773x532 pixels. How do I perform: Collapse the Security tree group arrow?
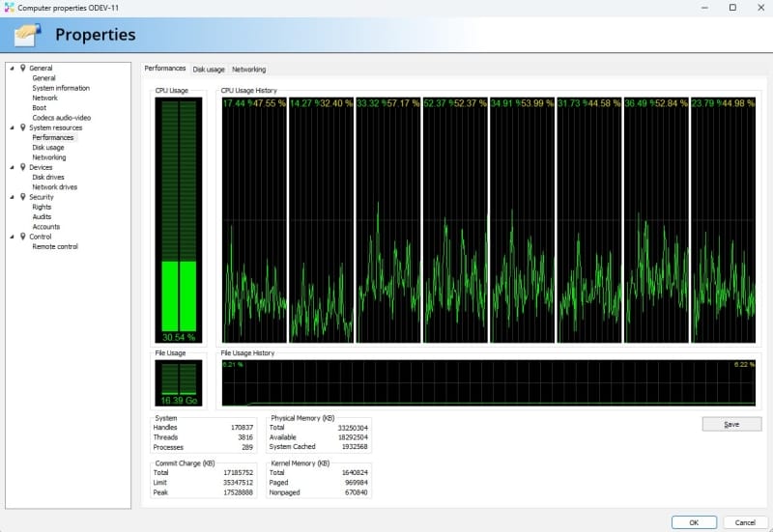coord(12,197)
